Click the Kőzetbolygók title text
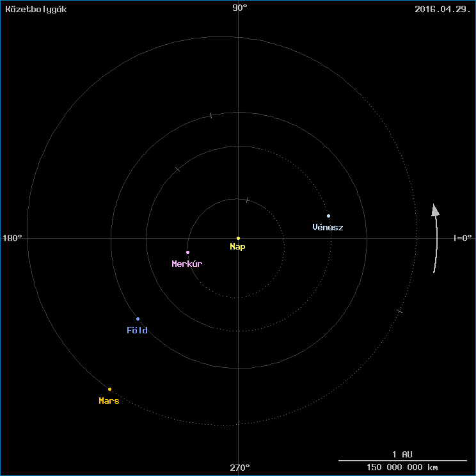Screen dimensions: 476x476 (x=36, y=9)
